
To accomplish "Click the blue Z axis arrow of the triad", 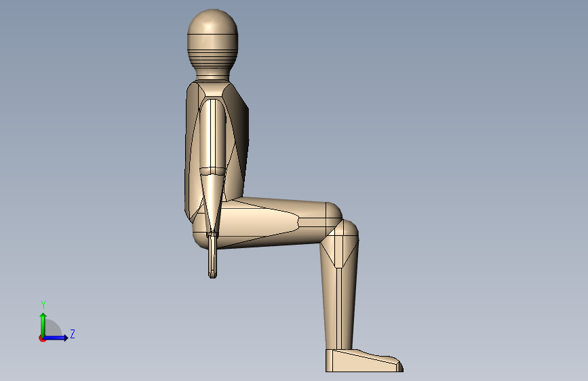I will tap(56, 338).
